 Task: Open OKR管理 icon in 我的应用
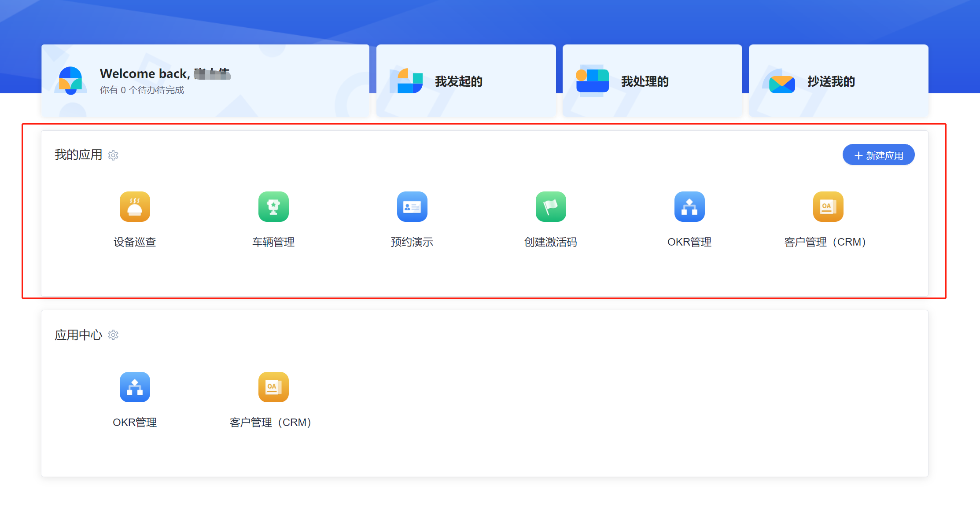[x=689, y=206]
